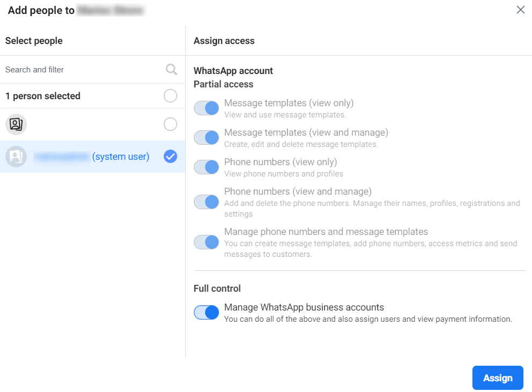This screenshot has width=532, height=392.
Task: Uncheck the system user checkmark
Action: [170, 157]
